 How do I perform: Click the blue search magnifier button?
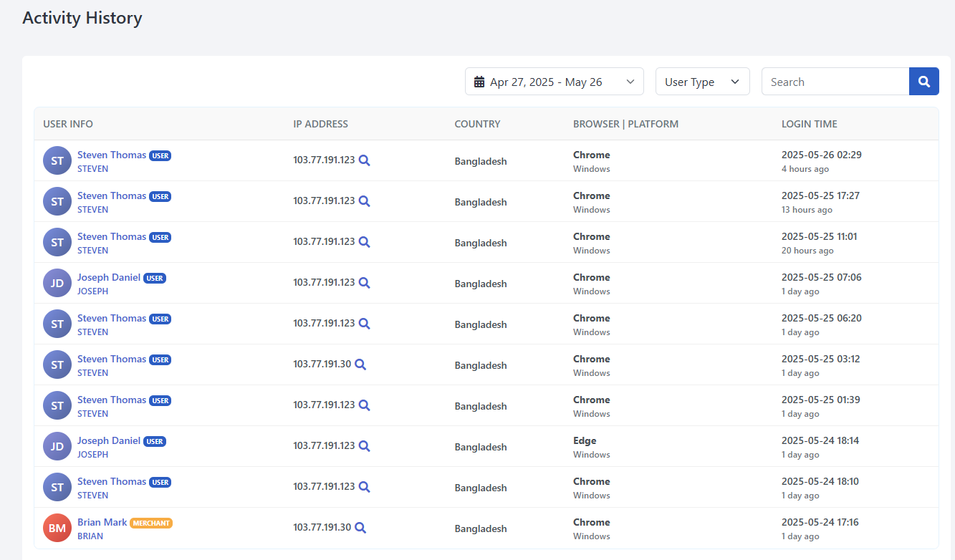[923, 81]
